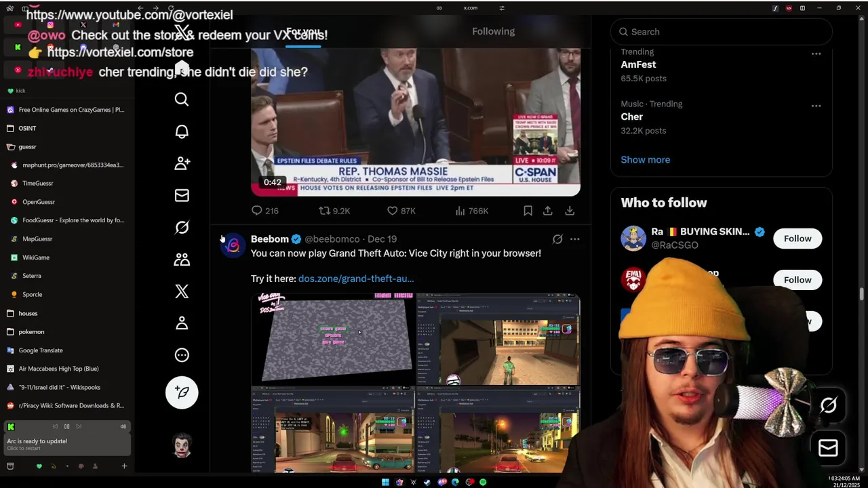Repost the video post showing 9.2K
Screen dimensions: 868x488
coord(334,211)
